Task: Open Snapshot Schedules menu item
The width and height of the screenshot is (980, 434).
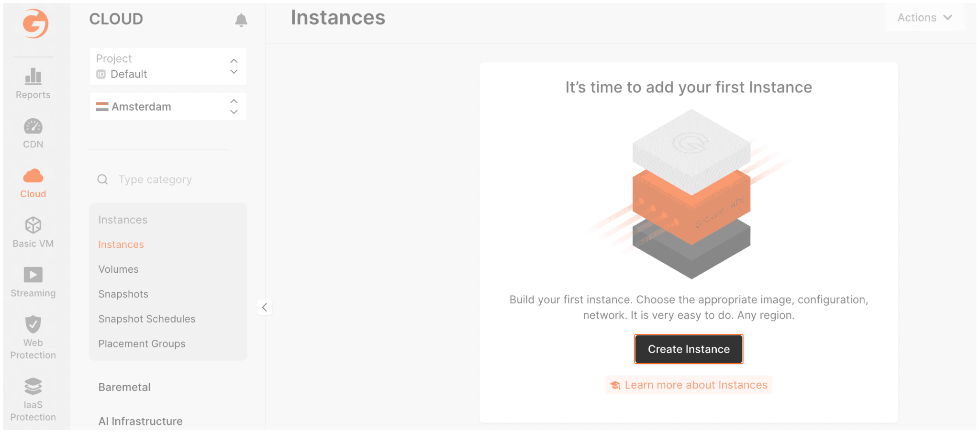Action: [147, 319]
